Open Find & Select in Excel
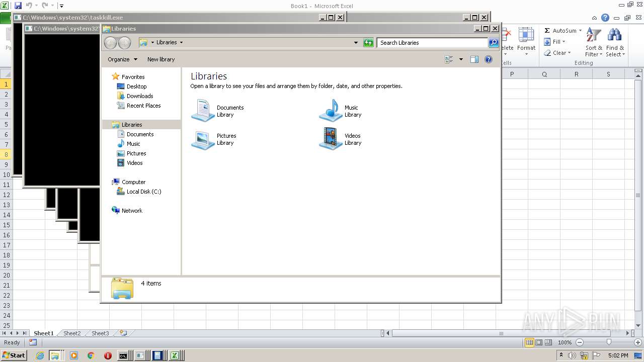Screen dimensions: 644x362 click(615, 42)
